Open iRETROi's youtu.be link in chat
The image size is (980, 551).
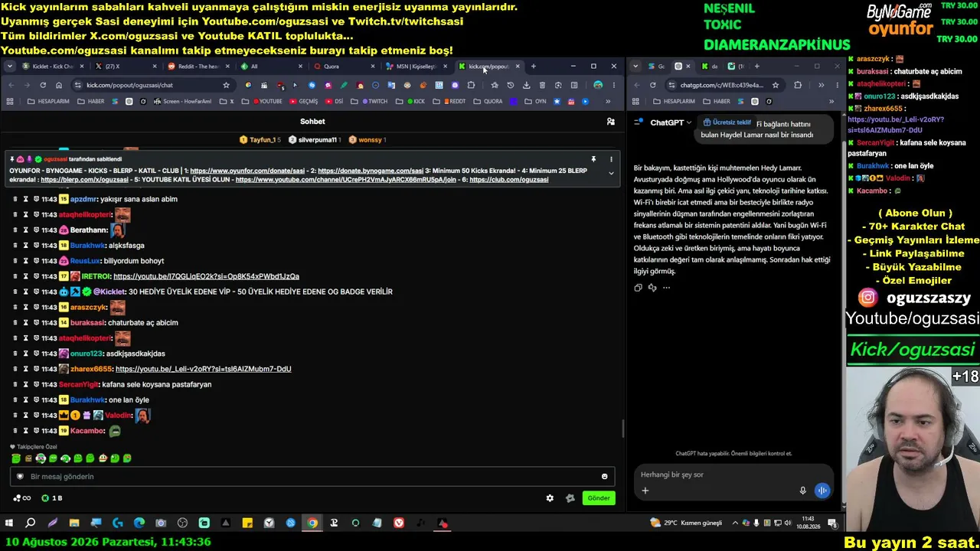[x=206, y=276]
